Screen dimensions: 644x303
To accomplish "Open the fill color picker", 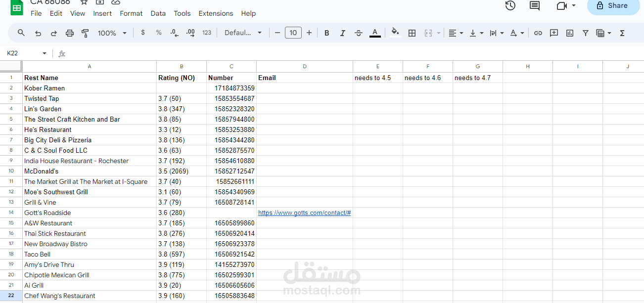I will click(x=395, y=33).
